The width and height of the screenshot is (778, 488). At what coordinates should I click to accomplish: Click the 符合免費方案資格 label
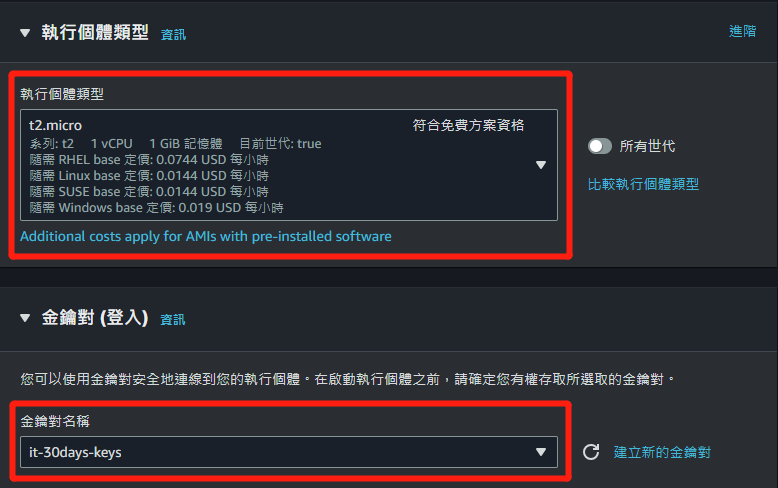[468, 125]
